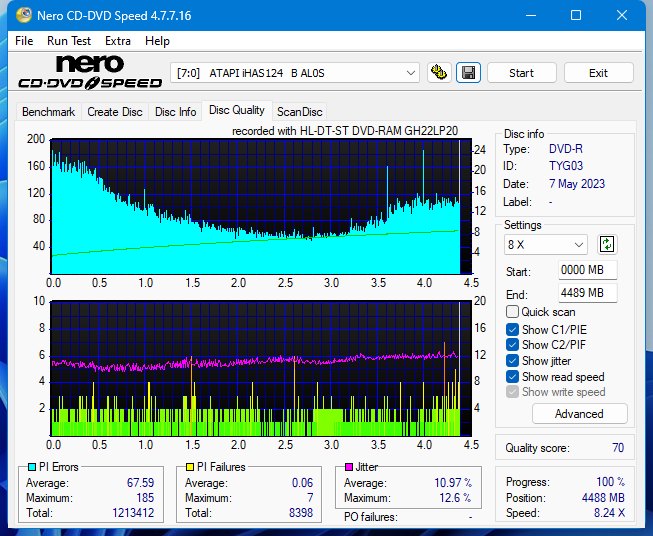Open the Advanced settings button

pos(579,414)
